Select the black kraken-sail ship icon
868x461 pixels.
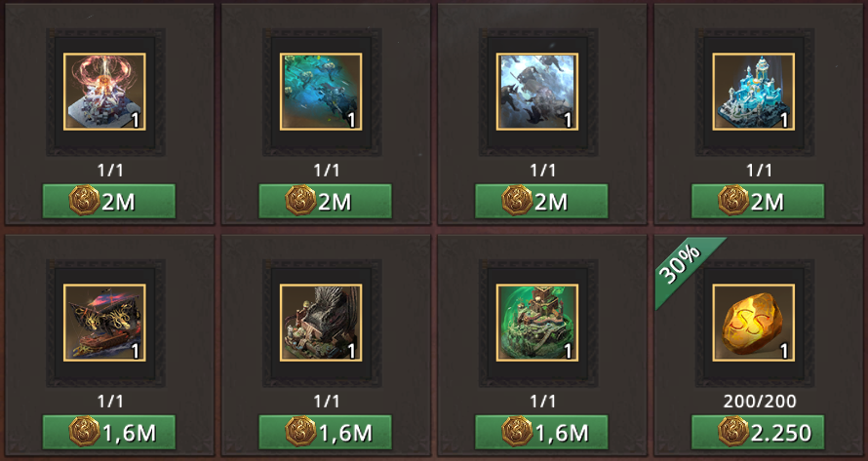coord(104,323)
